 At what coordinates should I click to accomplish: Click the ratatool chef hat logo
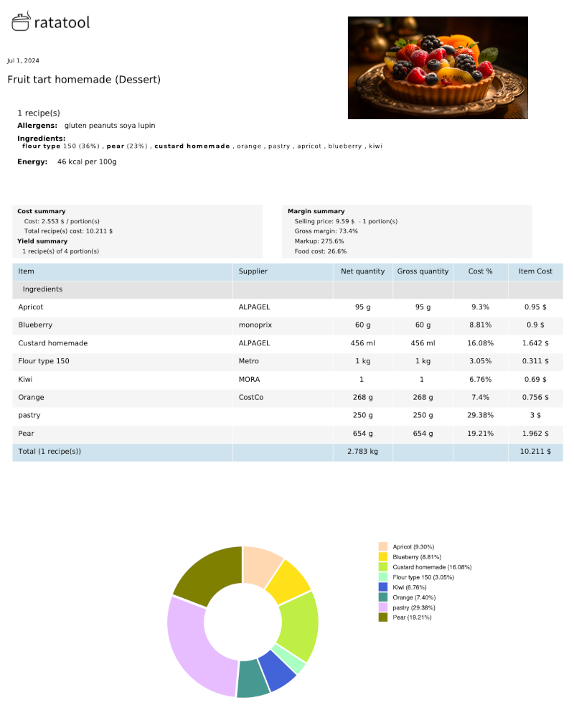tap(19, 22)
